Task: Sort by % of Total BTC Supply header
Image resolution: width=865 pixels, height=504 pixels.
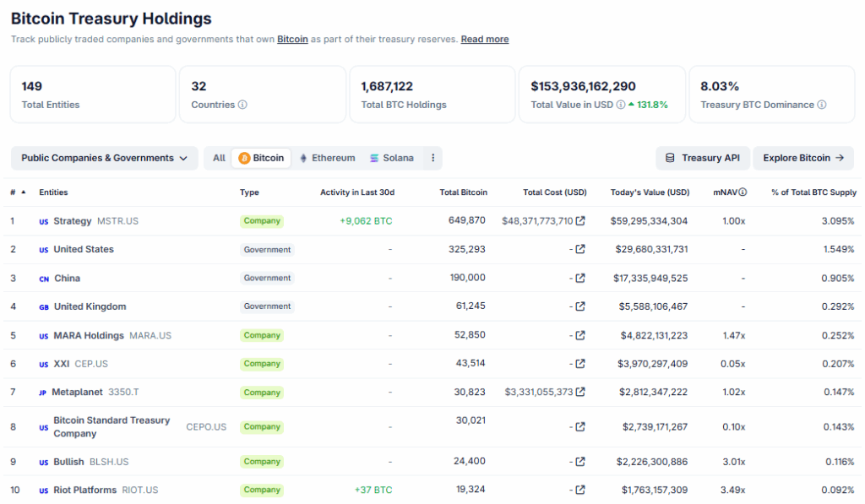Action: [813, 192]
